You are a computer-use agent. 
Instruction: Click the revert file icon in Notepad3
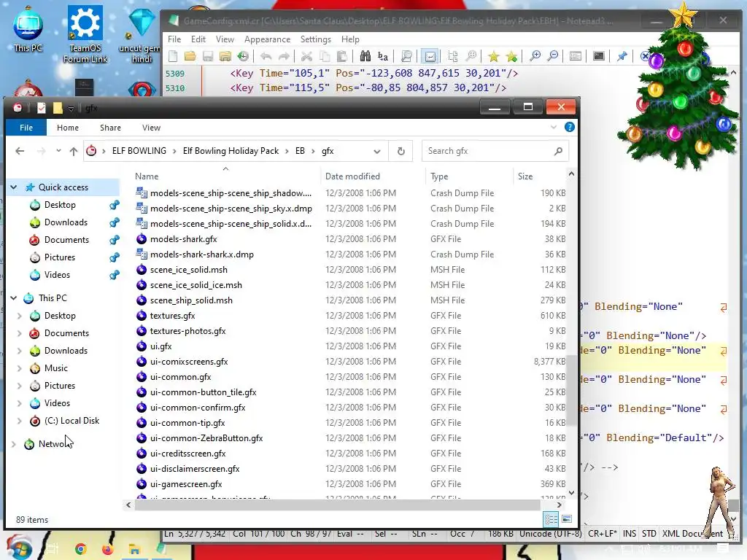coord(243,57)
